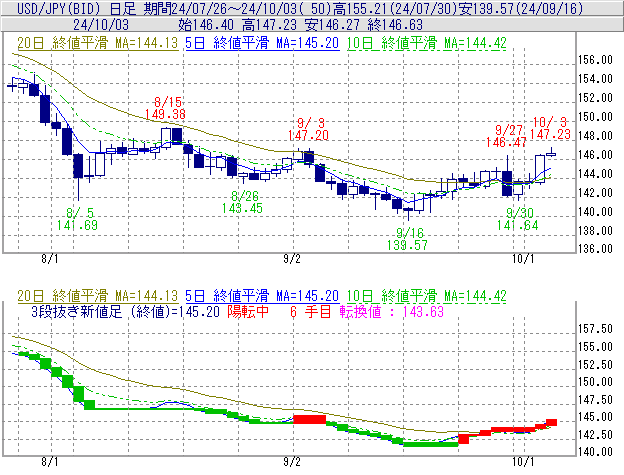Click the 9/2 date label under lower chart
This screenshot has width=624, height=475.
point(292,462)
